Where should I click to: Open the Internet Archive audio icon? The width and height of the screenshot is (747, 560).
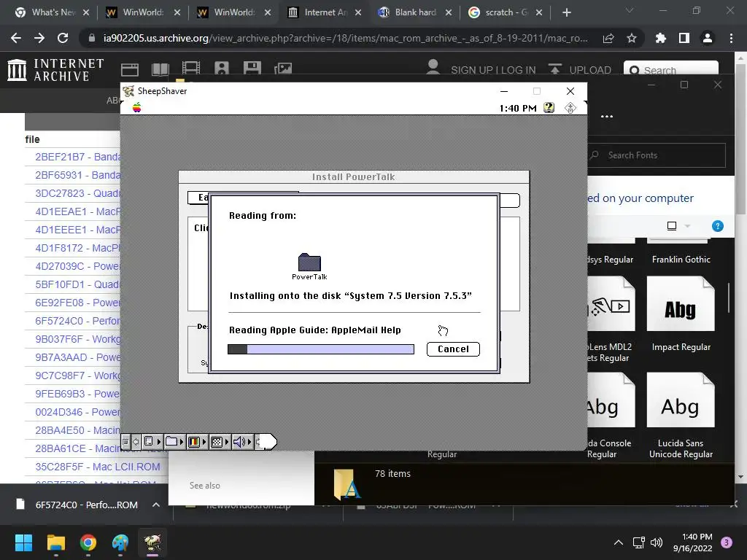pos(222,69)
